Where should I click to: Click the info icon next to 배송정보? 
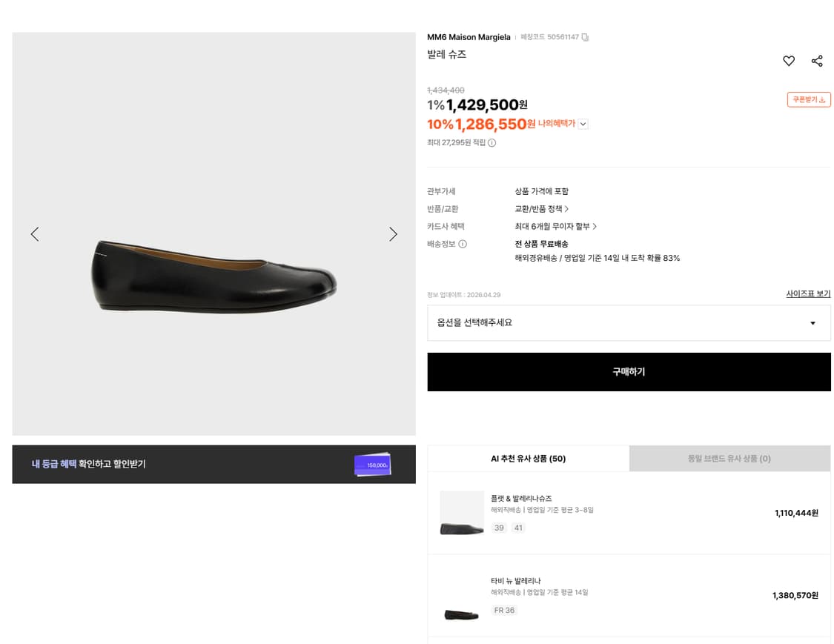[x=463, y=244]
